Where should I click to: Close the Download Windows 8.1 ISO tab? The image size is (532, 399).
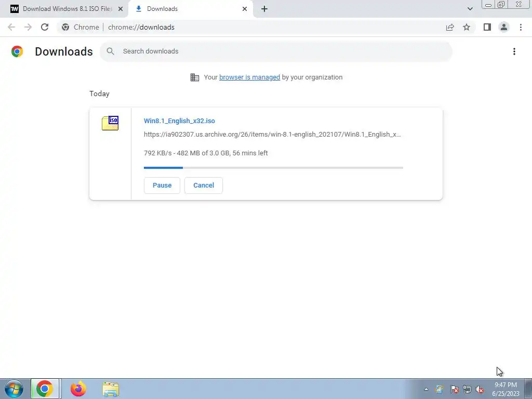pos(121,9)
